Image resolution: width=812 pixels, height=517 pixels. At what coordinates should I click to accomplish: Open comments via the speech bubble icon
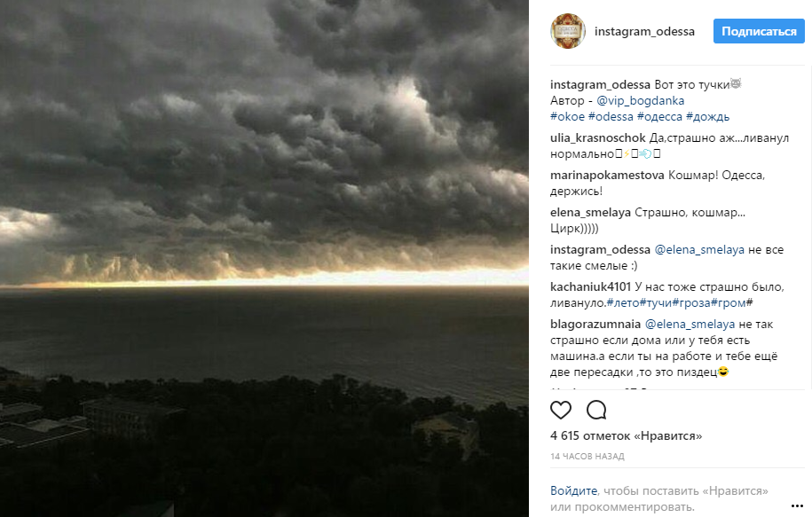pos(596,410)
